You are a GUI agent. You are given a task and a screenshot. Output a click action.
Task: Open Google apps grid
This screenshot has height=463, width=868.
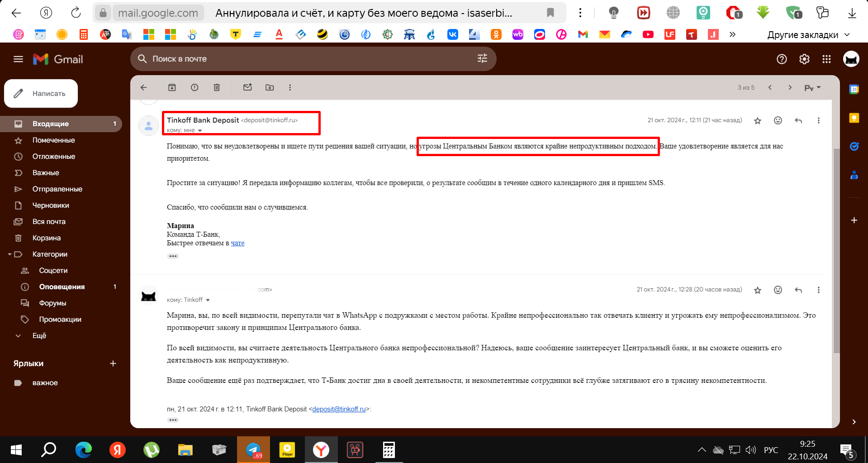(x=827, y=59)
